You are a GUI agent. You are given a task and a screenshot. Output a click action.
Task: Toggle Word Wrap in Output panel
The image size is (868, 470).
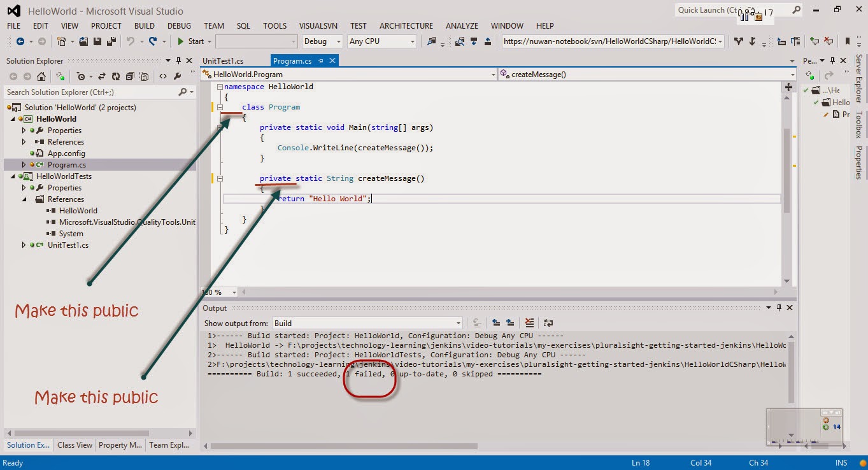(x=548, y=323)
